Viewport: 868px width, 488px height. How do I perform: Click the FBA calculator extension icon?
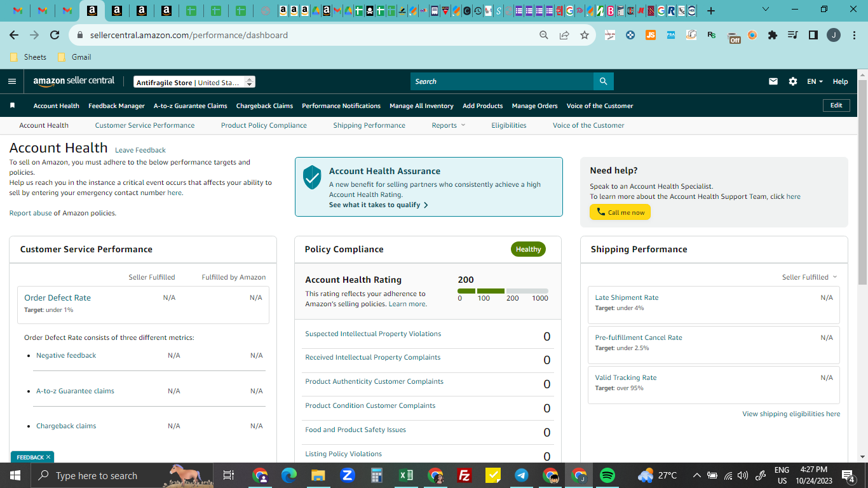[670, 35]
